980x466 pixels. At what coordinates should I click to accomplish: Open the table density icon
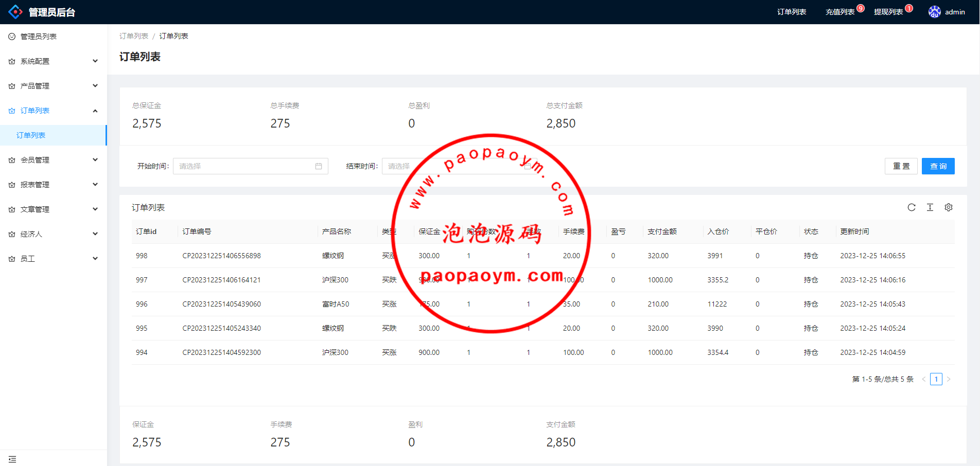[930, 207]
